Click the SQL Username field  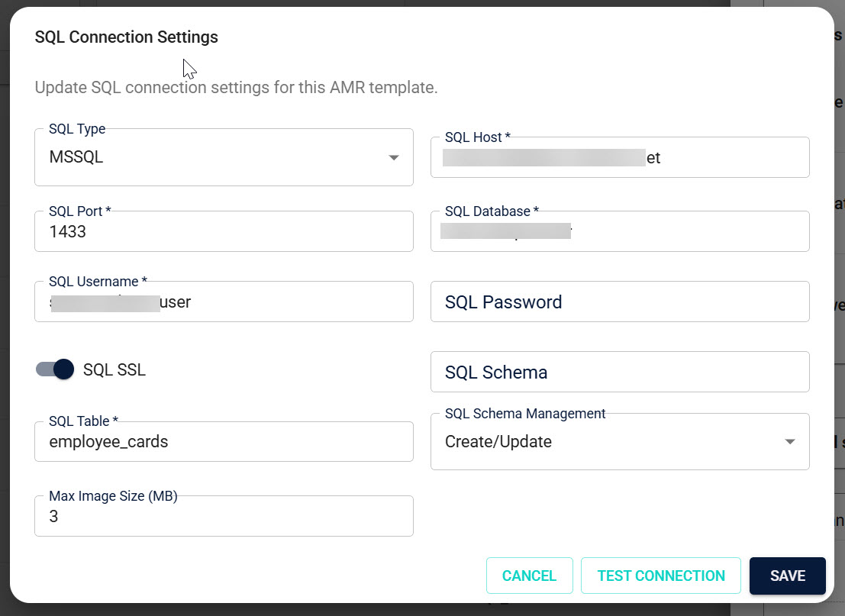[x=224, y=302]
